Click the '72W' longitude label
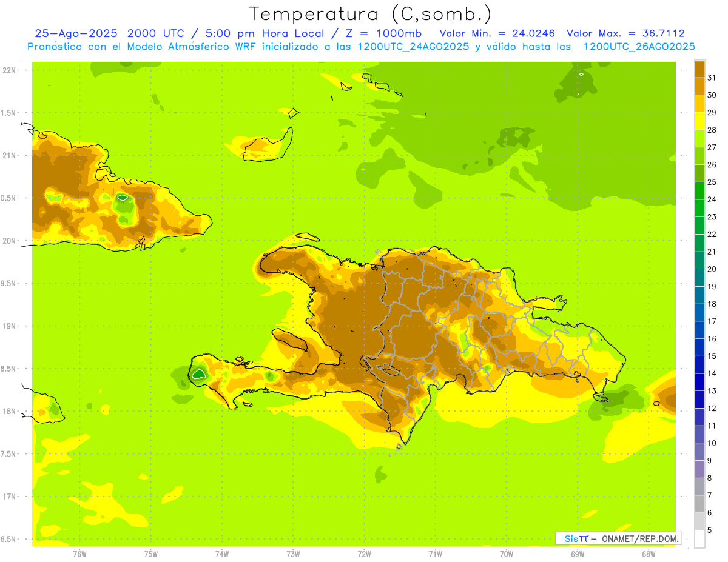This screenshot has width=728, height=562. [x=364, y=554]
